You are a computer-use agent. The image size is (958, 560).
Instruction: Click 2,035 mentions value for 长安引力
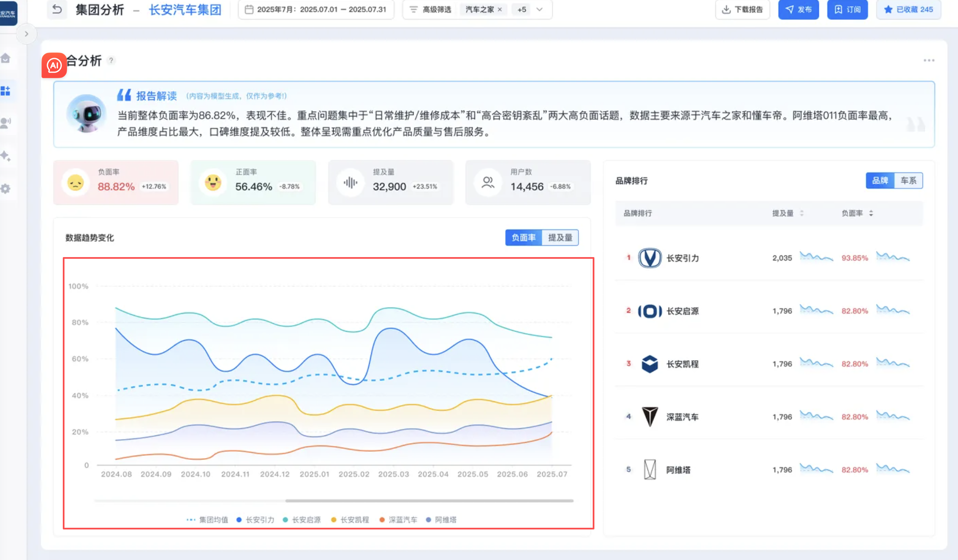pyautogui.click(x=782, y=258)
